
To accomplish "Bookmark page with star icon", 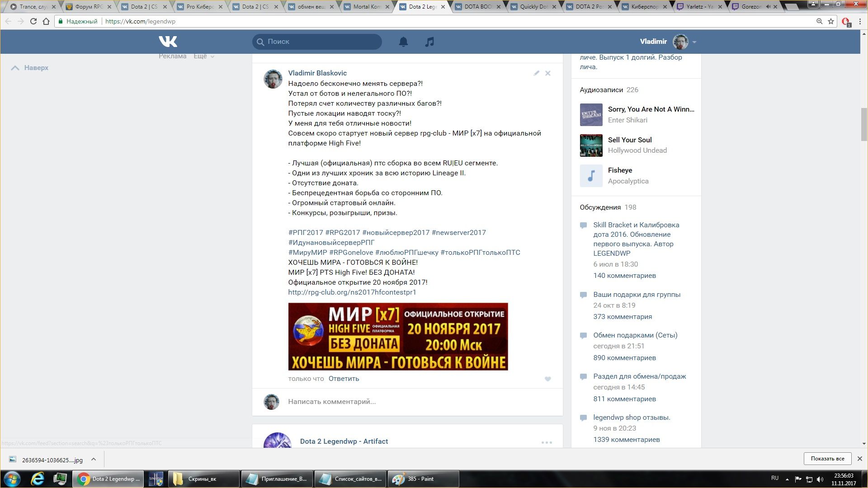I will coord(831,21).
